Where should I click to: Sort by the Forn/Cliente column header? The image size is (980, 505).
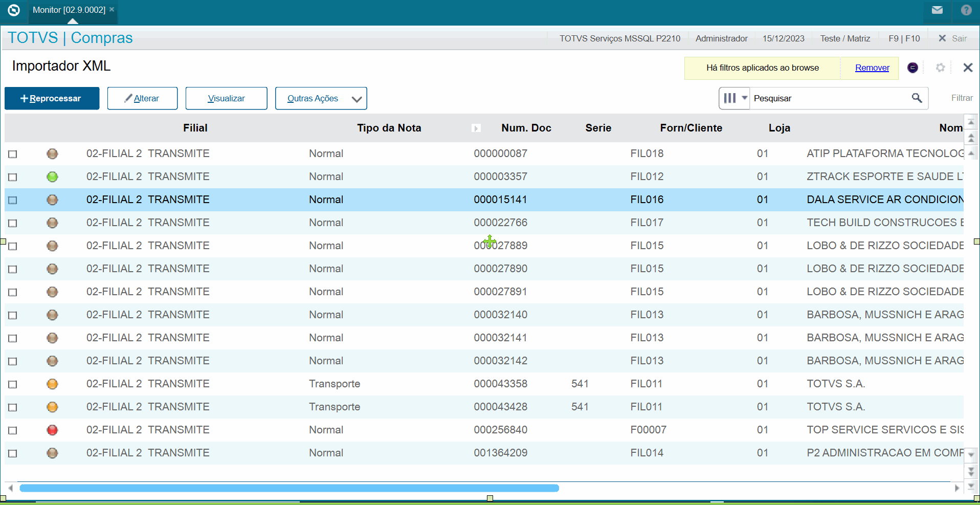point(691,128)
